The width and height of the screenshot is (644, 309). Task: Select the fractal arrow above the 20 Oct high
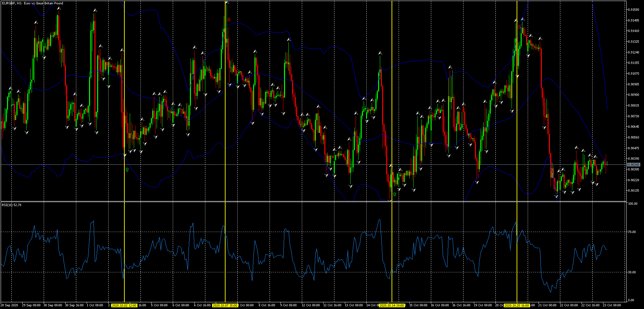pyautogui.click(x=522, y=19)
